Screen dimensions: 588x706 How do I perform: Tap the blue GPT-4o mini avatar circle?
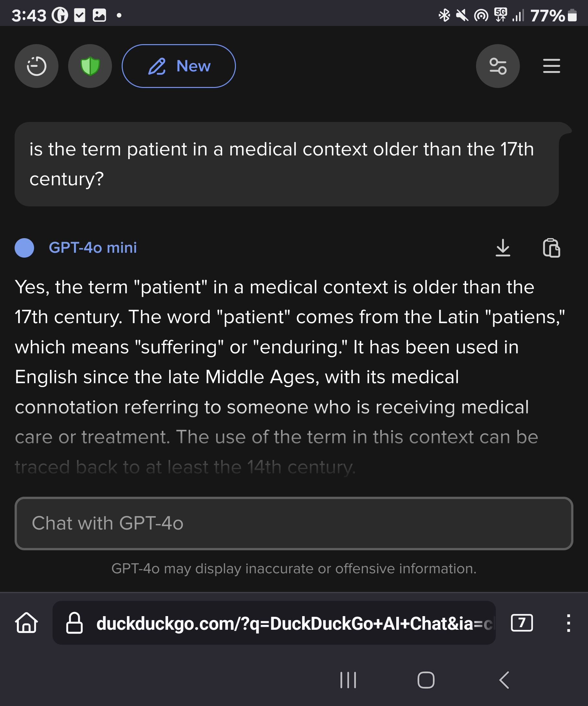pyautogui.click(x=24, y=248)
